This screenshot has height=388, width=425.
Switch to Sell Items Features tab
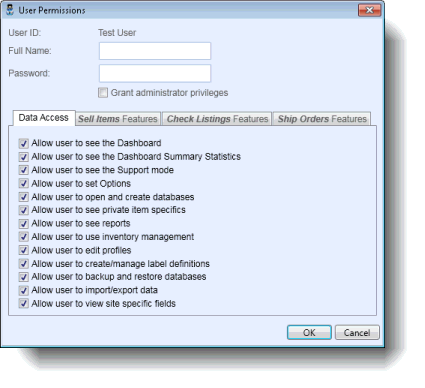(118, 119)
